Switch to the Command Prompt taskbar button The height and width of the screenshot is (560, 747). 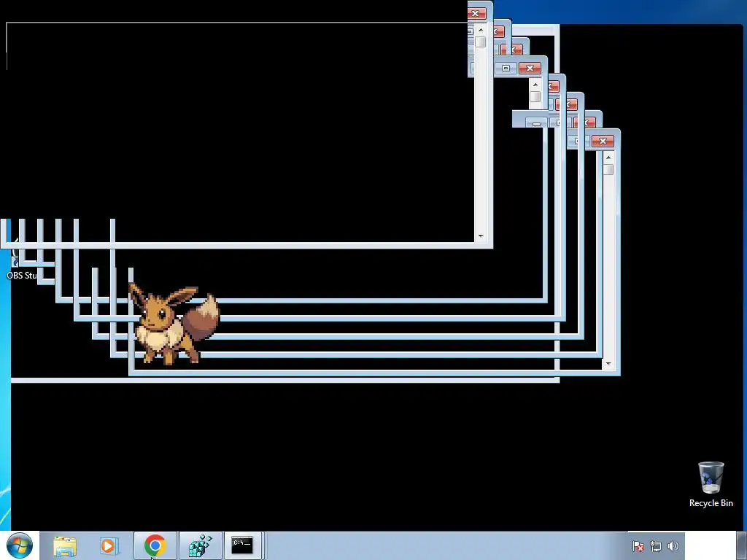(242, 545)
